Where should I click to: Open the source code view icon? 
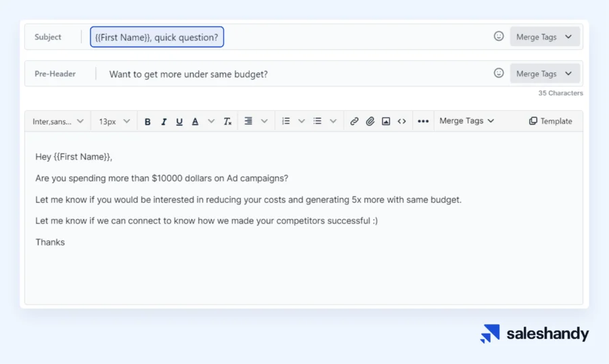(x=402, y=121)
